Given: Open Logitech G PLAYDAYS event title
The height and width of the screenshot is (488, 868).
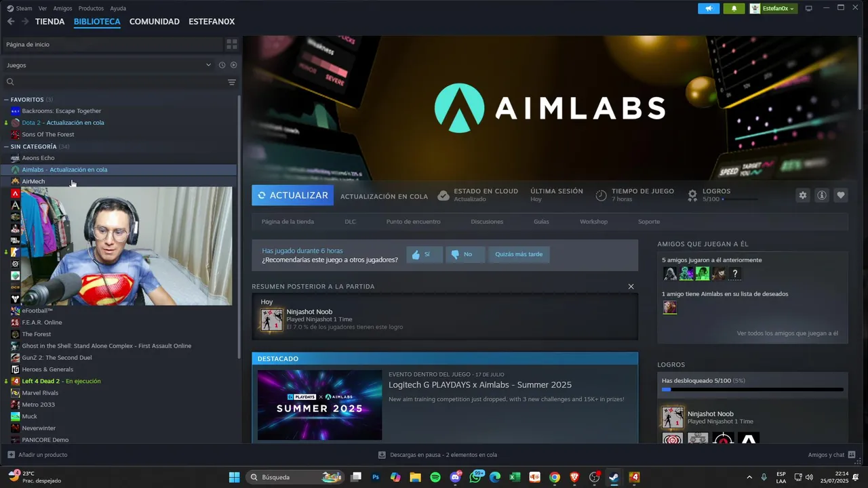Looking at the screenshot, I should (480, 385).
